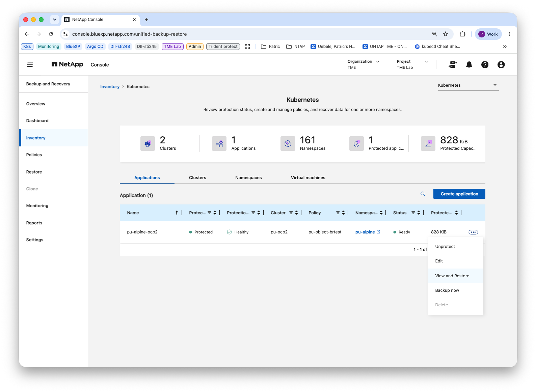Open the three-dot actions menu for pu-alpine-ocp2

tap(473, 232)
